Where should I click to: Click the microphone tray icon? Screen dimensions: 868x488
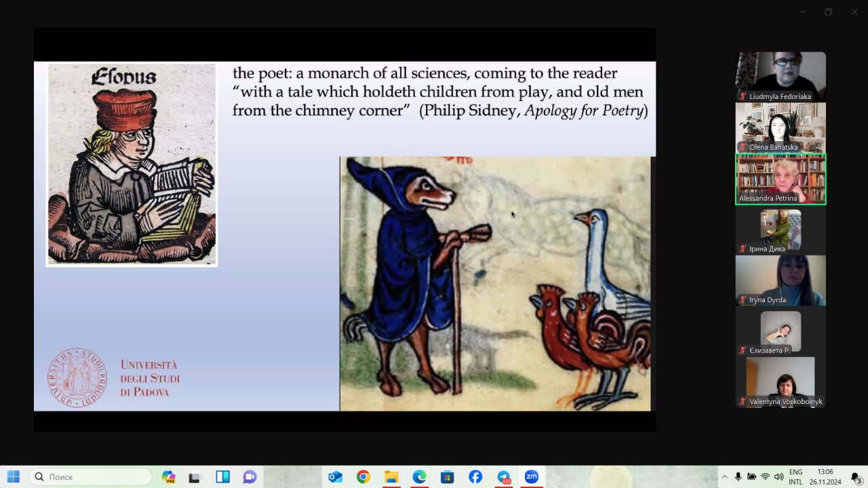tap(738, 477)
